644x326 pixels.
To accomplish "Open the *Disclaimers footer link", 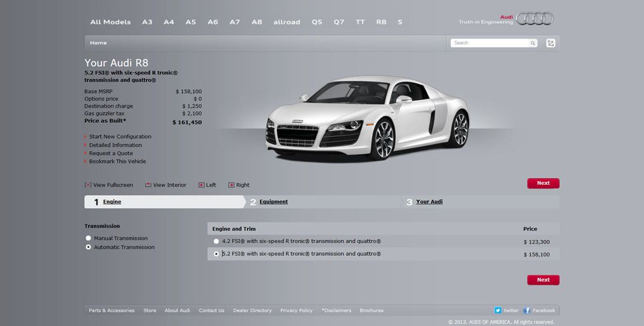I will [x=337, y=310].
